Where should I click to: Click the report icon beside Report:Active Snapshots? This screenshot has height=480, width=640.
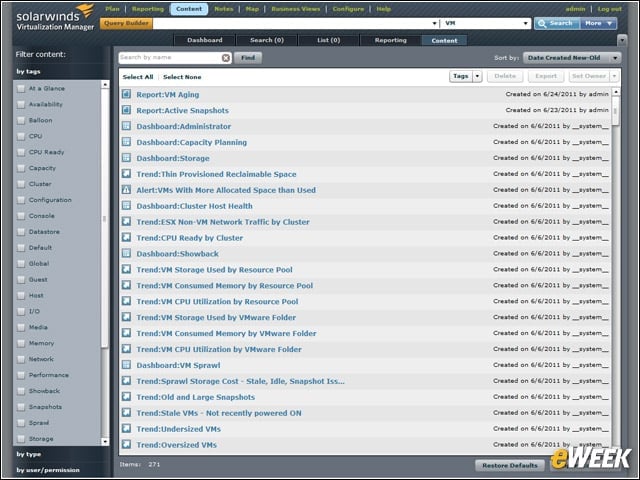(127, 110)
